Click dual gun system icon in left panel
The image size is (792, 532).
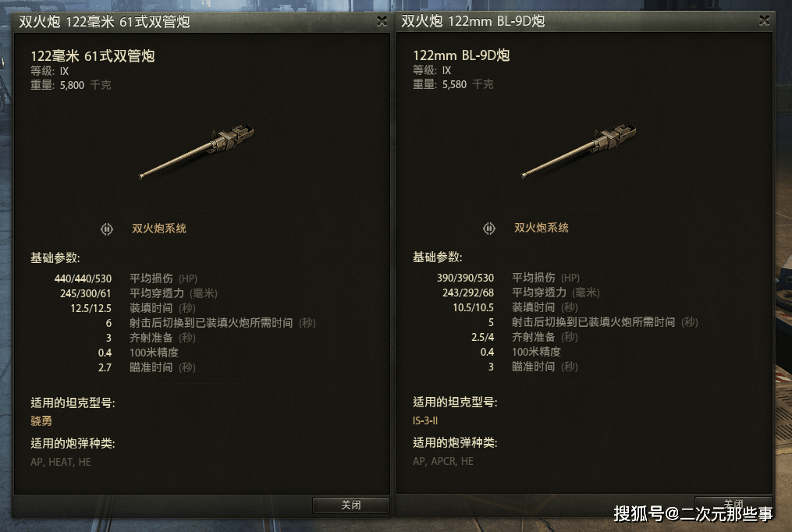pos(107,229)
